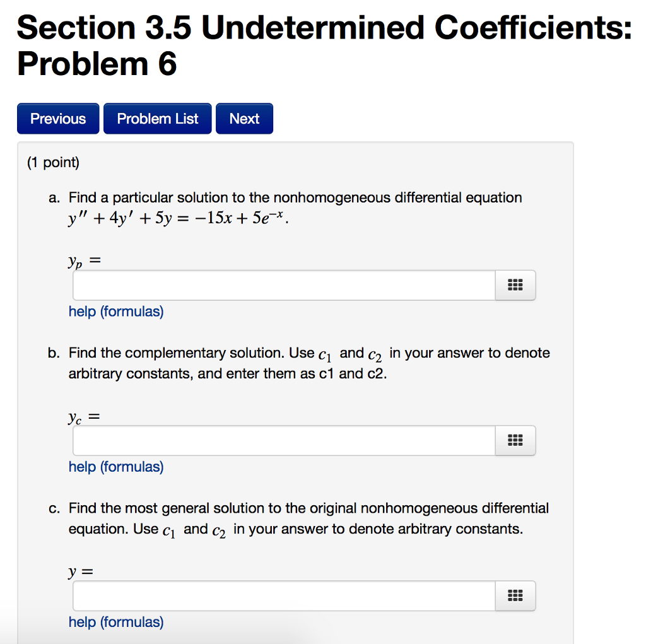The width and height of the screenshot is (646, 644).
Task: Open the Problem List
Action: (x=157, y=118)
